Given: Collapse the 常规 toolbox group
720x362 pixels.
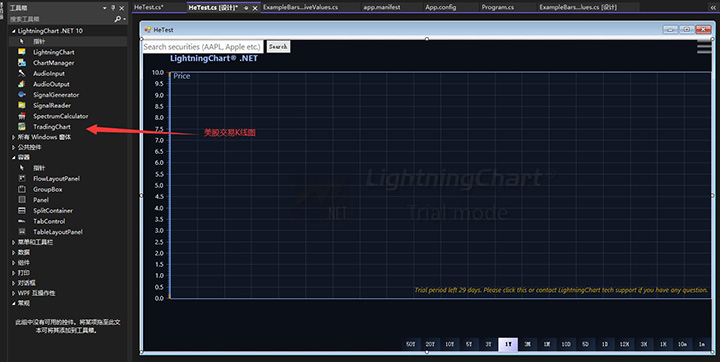Looking at the screenshot, I should pos(13,303).
